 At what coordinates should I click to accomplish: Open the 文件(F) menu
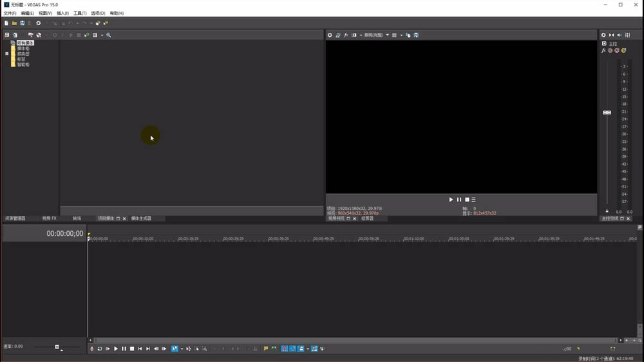coord(10,13)
